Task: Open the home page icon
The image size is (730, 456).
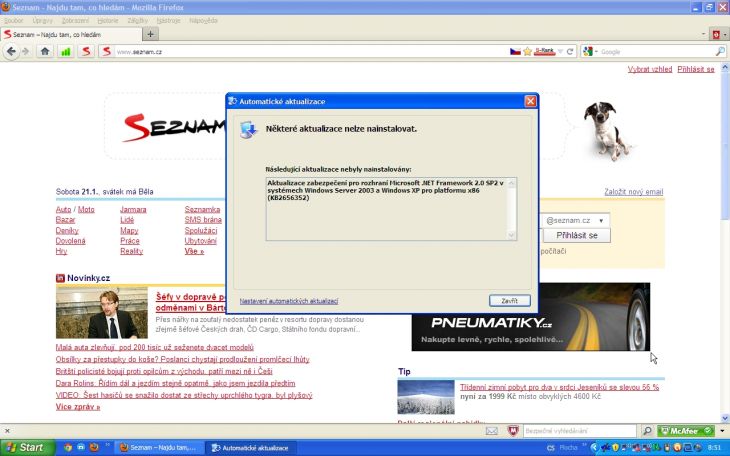Action: click(45, 51)
